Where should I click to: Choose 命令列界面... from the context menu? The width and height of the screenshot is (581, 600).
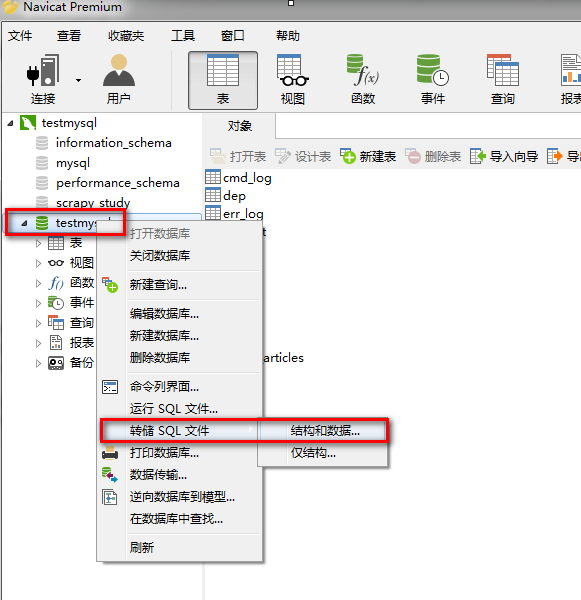[x=180, y=386]
